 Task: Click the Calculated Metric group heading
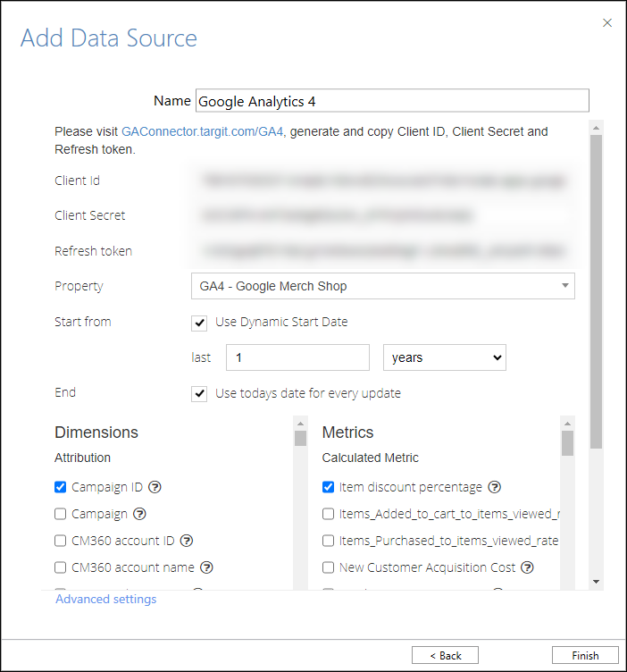pos(370,458)
